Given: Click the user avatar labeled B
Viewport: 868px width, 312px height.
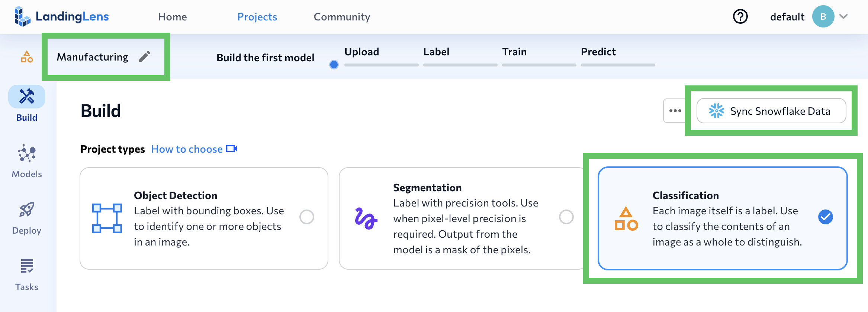Looking at the screenshot, I should point(823,17).
